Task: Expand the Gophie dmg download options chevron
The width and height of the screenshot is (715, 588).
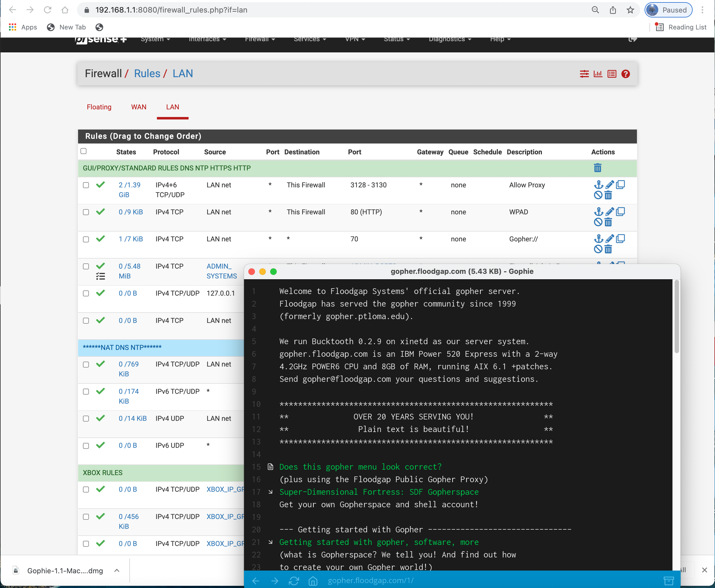Action: [x=117, y=570]
